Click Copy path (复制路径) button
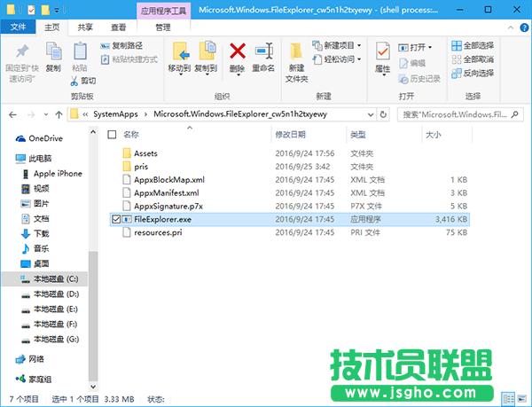This screenshot has width=532, height=407. [x=127, y=45]
